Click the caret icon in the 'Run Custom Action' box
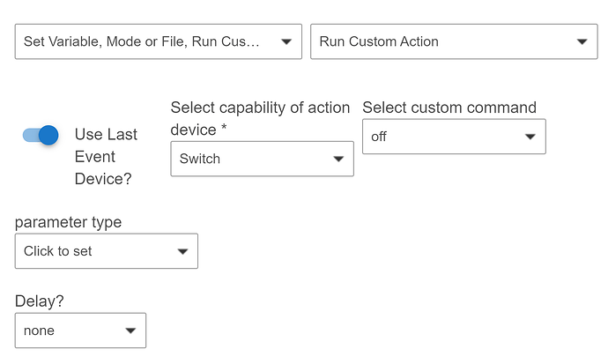 point(582,42)
